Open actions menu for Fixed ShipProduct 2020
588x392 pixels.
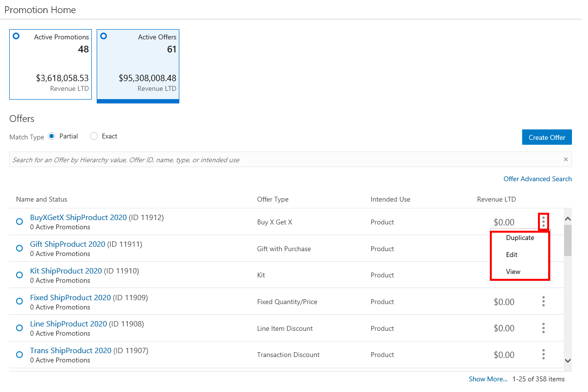[543, 302]
